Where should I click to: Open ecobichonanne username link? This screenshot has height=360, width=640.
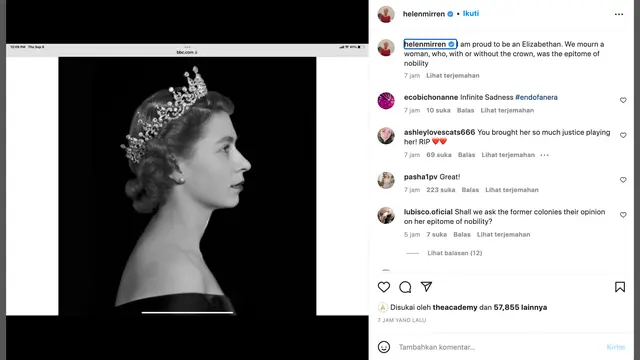pos(431,97)
